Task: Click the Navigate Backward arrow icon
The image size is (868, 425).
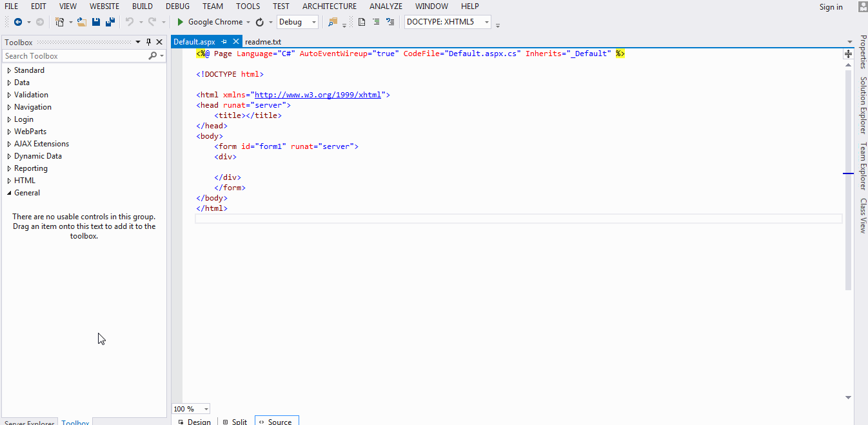Action: [18, 22]
